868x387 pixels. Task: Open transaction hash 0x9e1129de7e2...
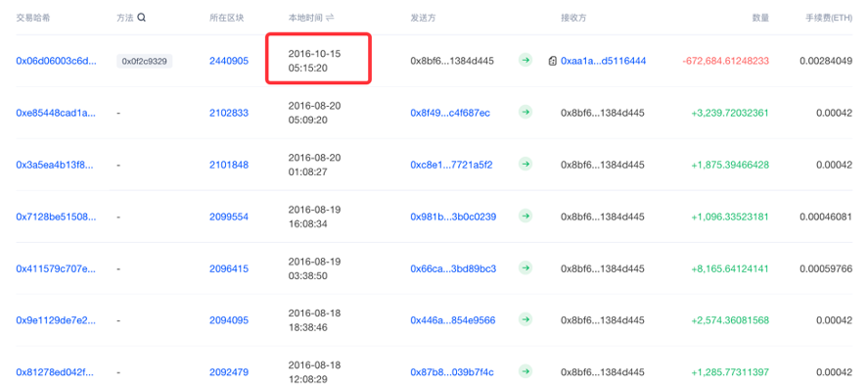[57, 320]
